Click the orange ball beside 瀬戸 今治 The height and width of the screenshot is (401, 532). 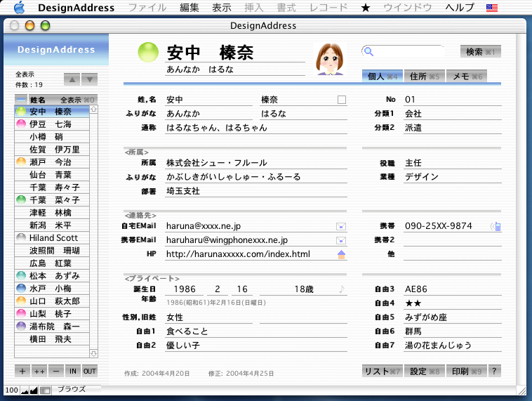coord(21,162)
